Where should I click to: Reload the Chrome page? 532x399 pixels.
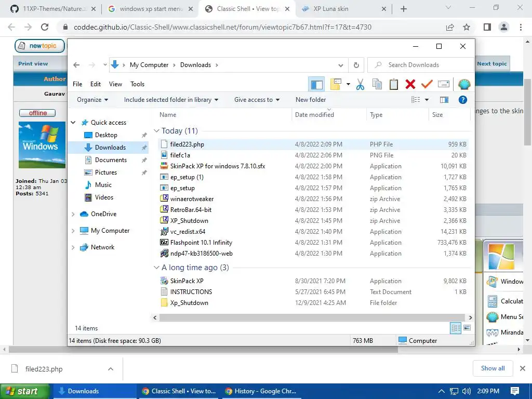click(x=45, y=27)
